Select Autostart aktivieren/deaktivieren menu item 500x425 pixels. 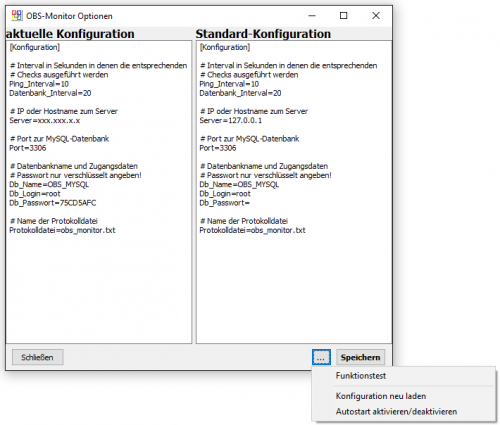tap(396, 412)
